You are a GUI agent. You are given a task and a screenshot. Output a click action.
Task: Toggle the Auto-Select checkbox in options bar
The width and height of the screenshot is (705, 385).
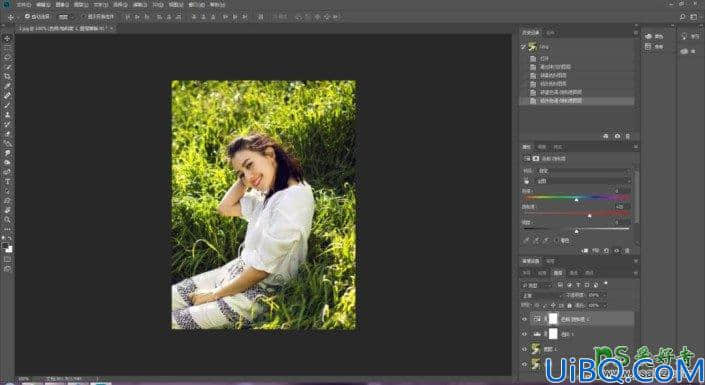pyautogui.click(x=27, y=17)
